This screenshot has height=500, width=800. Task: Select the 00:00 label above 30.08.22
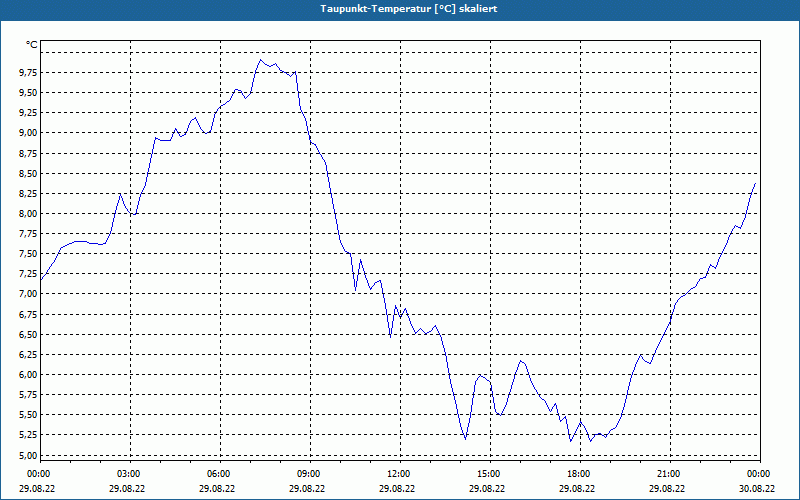tap(760, 474)
